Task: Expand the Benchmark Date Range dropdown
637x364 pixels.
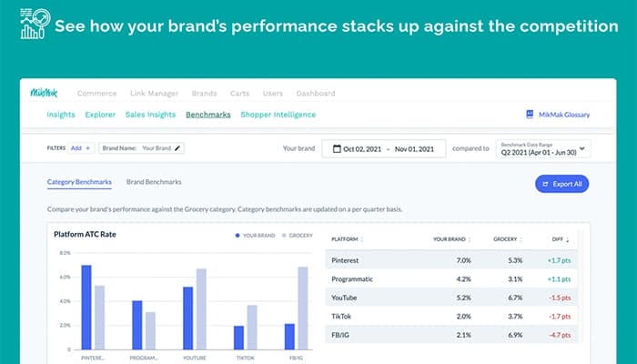Action: tap(582, 148)
